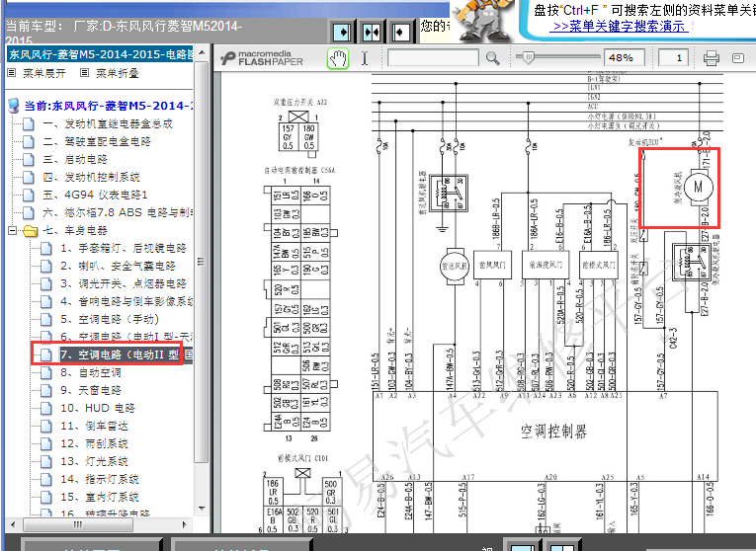Open 六、德尔福7.8 ABS 电路 item
The image size is (756, 551).
118,213
